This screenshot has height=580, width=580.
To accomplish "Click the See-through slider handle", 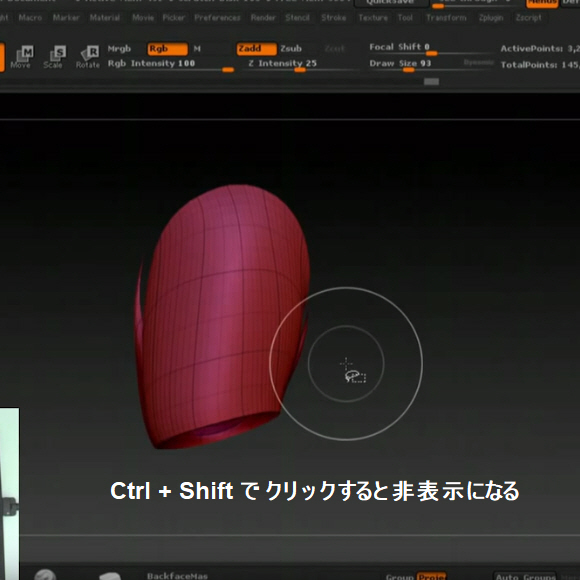I will tap(438, 6).
